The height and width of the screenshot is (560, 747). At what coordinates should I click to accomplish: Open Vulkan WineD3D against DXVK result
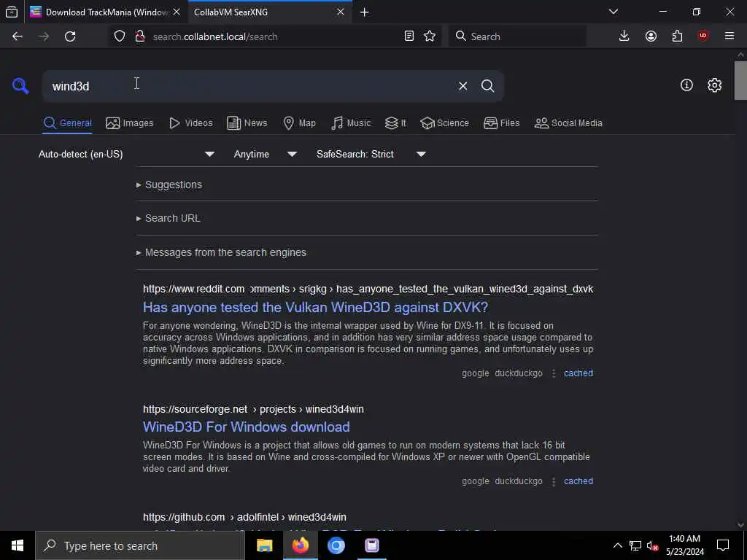[x=315, y=308]
